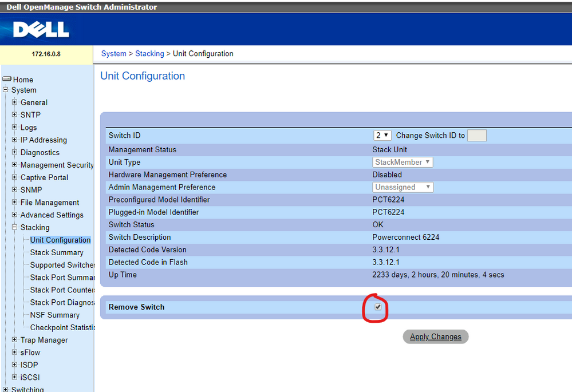Open Stack Port Diagnostics tree item
The width and height of the screenshot is (572, 392).
[62, 302]
